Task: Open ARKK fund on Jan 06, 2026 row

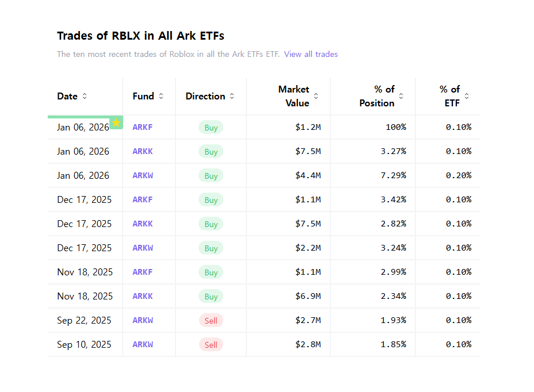Action: click(143, 151)
